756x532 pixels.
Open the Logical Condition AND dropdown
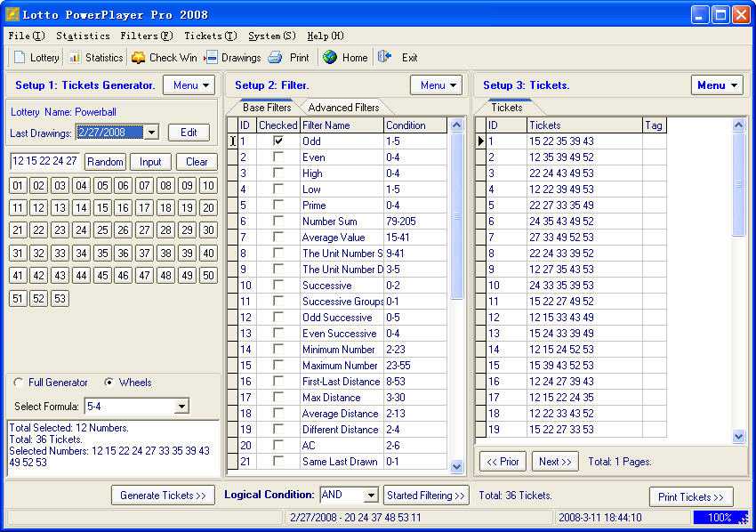[x=371, y=495]
